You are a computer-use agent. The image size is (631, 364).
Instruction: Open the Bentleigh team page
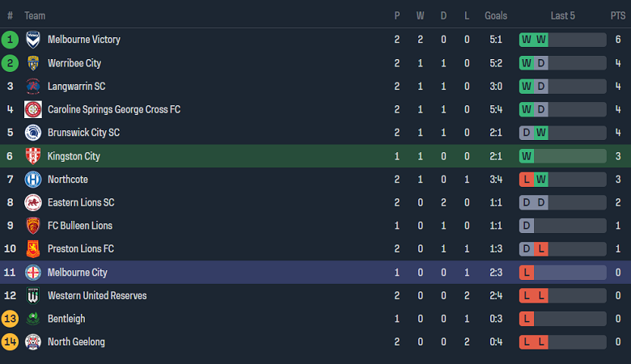[x=66, y=319]
